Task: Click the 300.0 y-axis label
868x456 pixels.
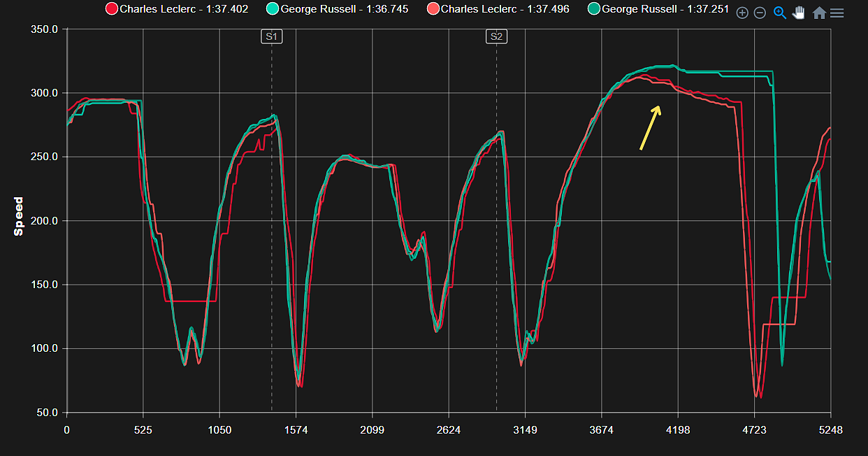Action: (45, 93)
